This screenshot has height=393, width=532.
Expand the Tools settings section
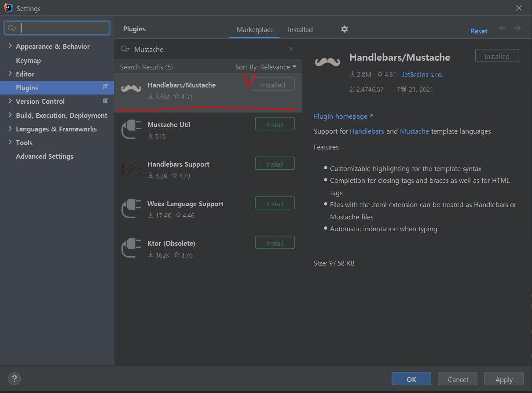click(11, 142)
